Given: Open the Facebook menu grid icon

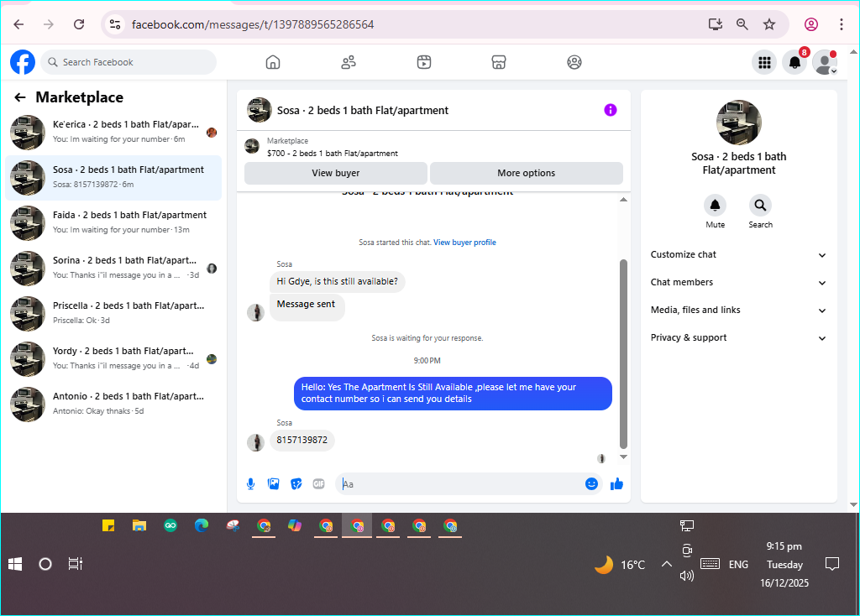Looking at the screenshot, I should click(x=764, y=62).
